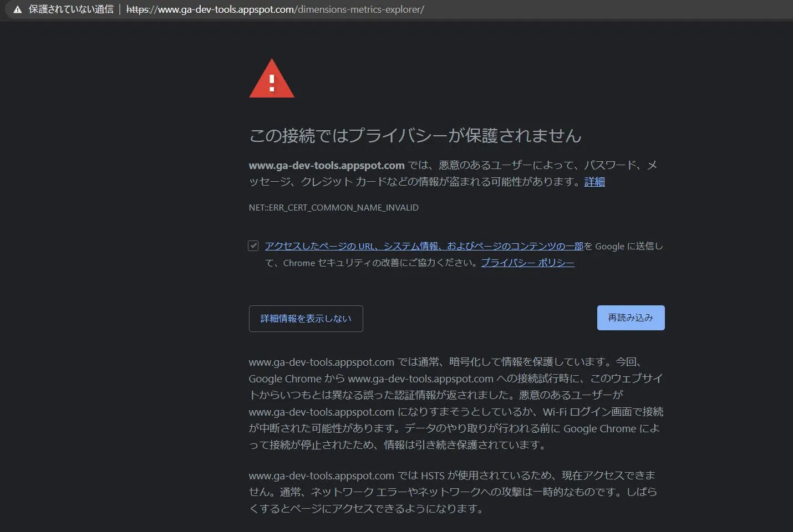
Task: Open the アクセスしたページの URL、システム情報 link
Action: click(424, 246)
